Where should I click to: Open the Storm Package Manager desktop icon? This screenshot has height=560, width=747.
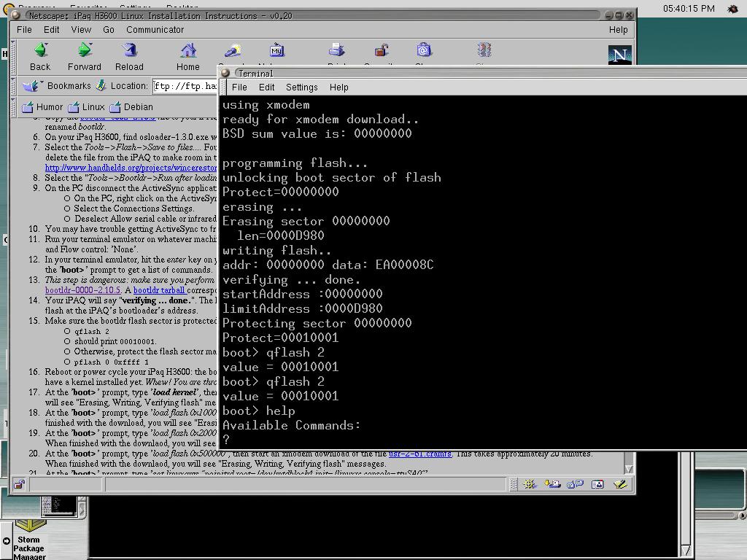(29, 539)
